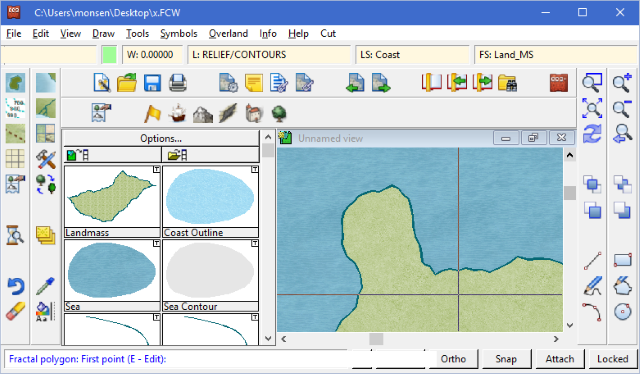Screen dimensions: 640x374
Task: Click the Zoom Extents icon
Action: coord(592,108)
